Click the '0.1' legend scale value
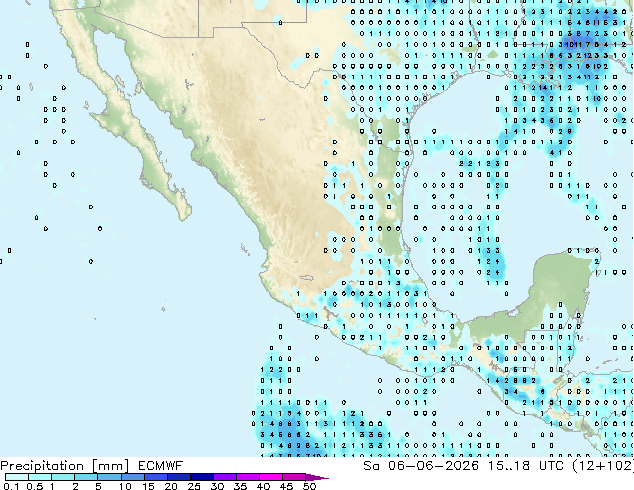 pyautogui.click(x=11, y=486)
